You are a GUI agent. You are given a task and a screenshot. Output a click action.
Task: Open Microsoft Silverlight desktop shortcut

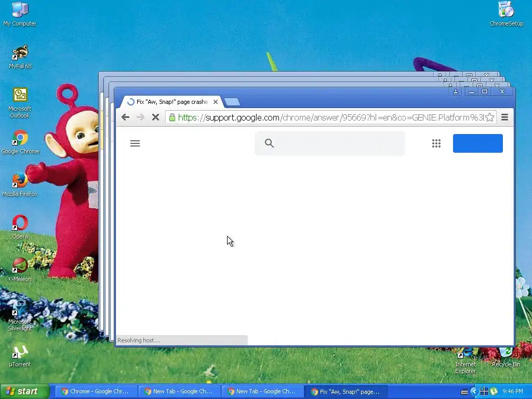[x=20, y=315]
